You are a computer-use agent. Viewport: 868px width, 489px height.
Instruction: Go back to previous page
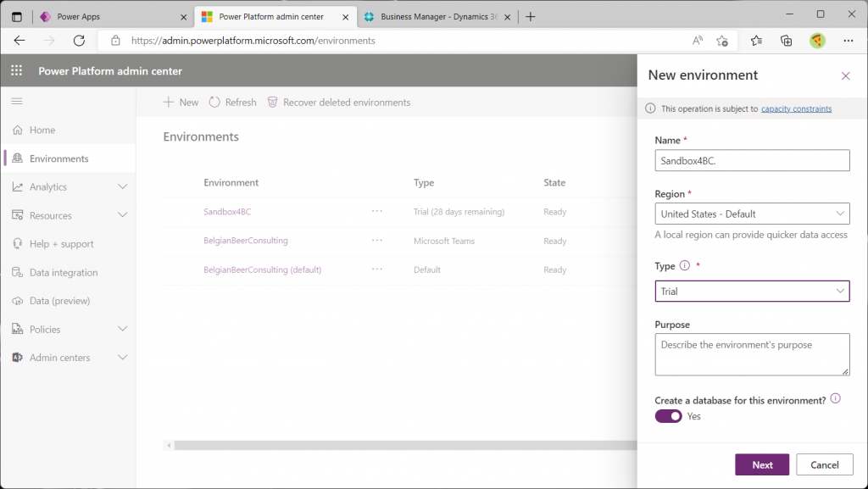coord(19,41)
